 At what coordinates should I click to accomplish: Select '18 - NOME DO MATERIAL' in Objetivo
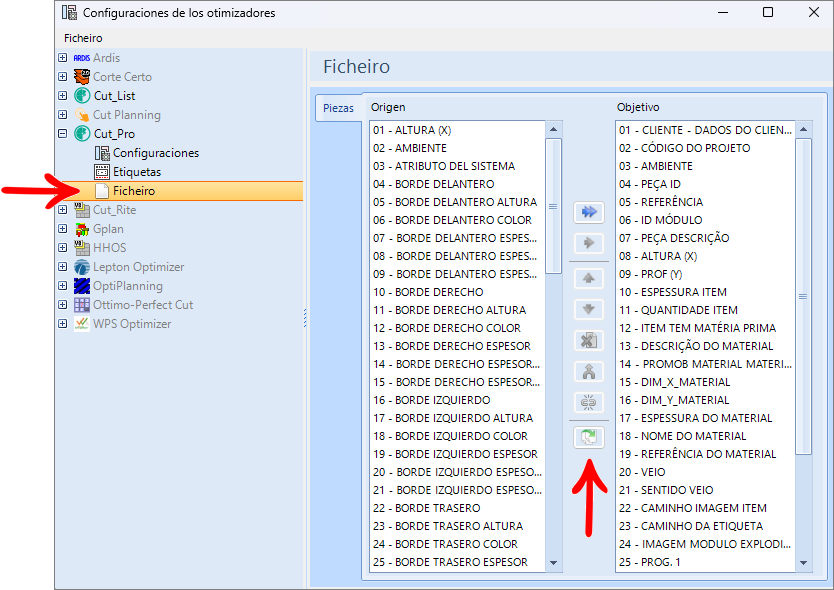pos(706,436)
